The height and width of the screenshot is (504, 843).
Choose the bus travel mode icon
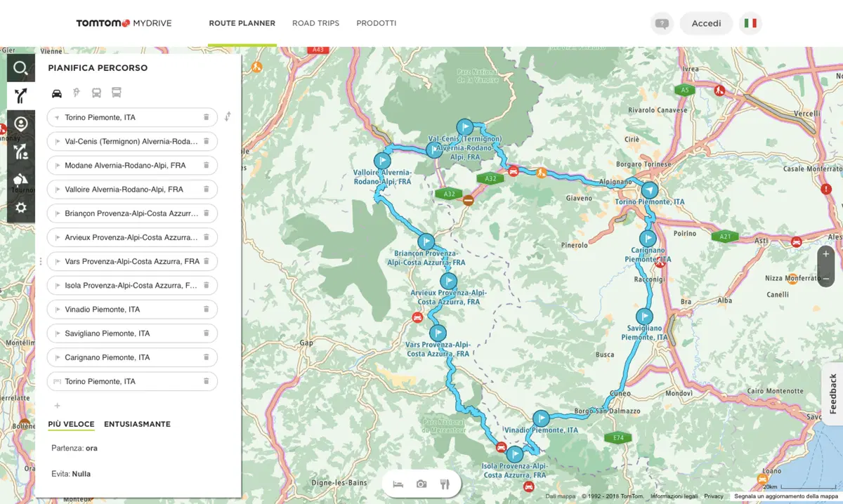[96, 93]
